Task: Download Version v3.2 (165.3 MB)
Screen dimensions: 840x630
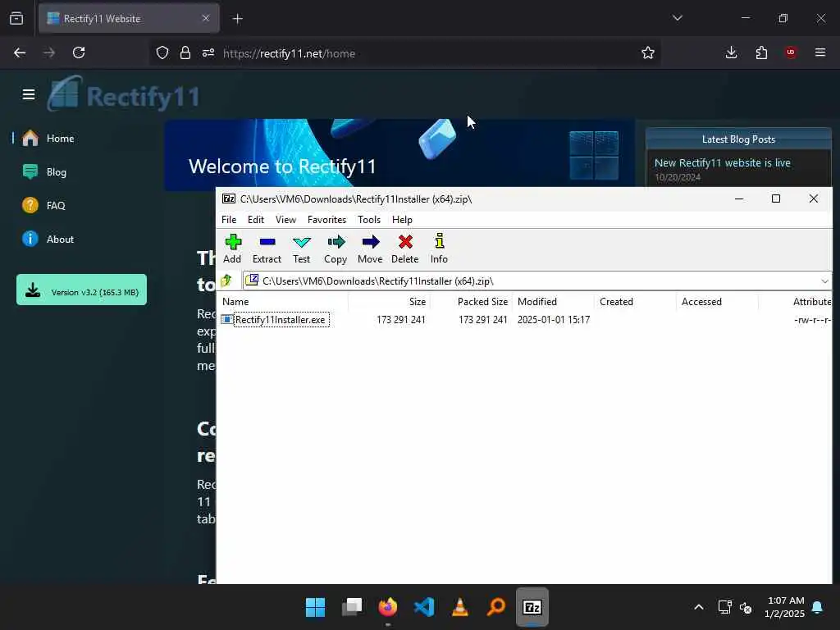Action: coord(81,290)
